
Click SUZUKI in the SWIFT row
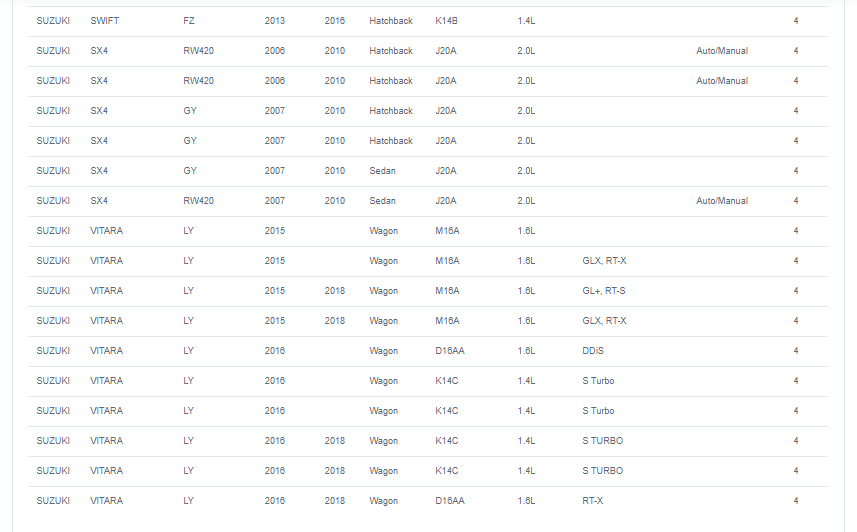coord(53,21)
